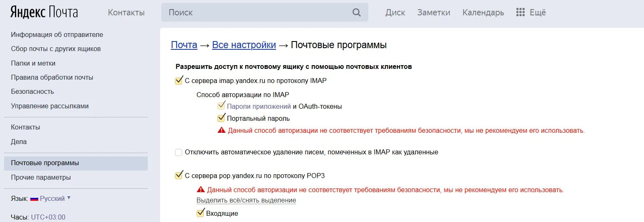Screen dimensions: 644x222
Task: Open Заметки service
Action: pos(434,12)
